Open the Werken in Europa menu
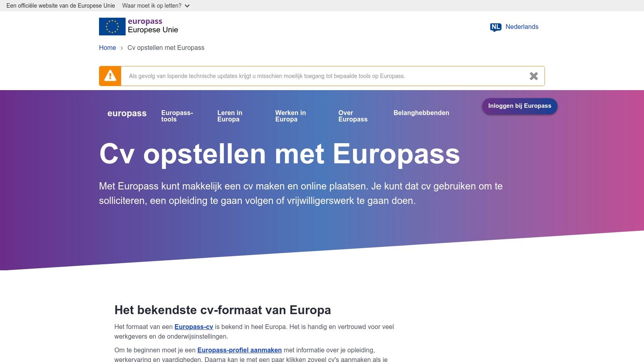This screenshot has width=644, height=362. coord(290,116)
